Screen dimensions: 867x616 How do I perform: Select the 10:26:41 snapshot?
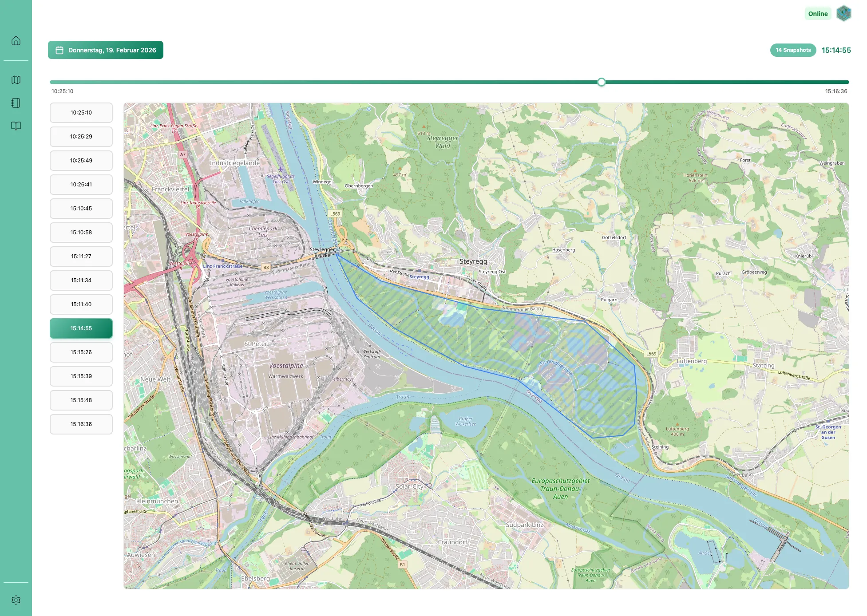click(81, 185)
